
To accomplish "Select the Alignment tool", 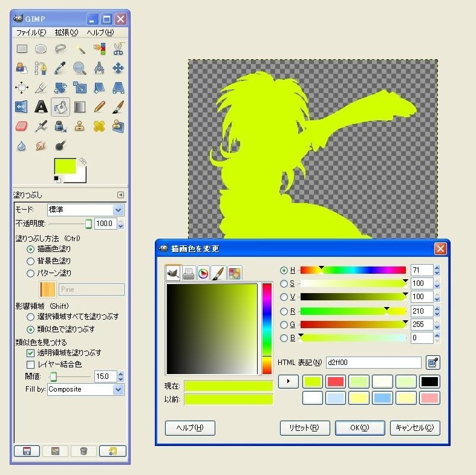I will tap(22, 88).
